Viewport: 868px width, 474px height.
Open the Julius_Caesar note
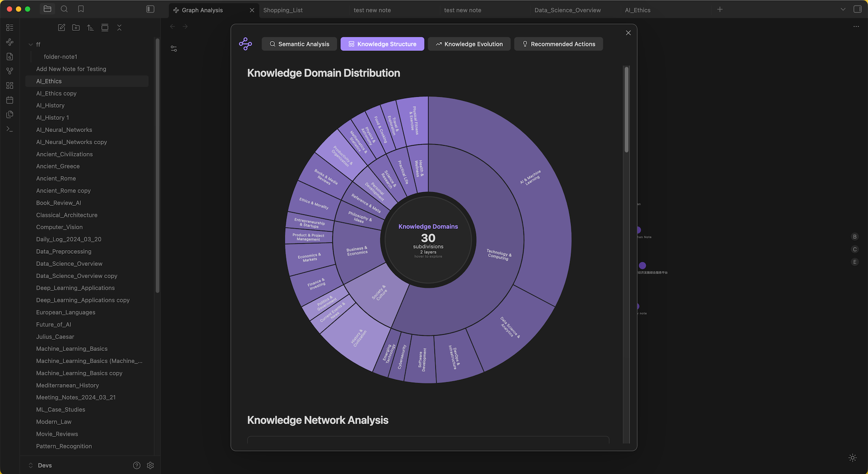[x=55, y=337]
